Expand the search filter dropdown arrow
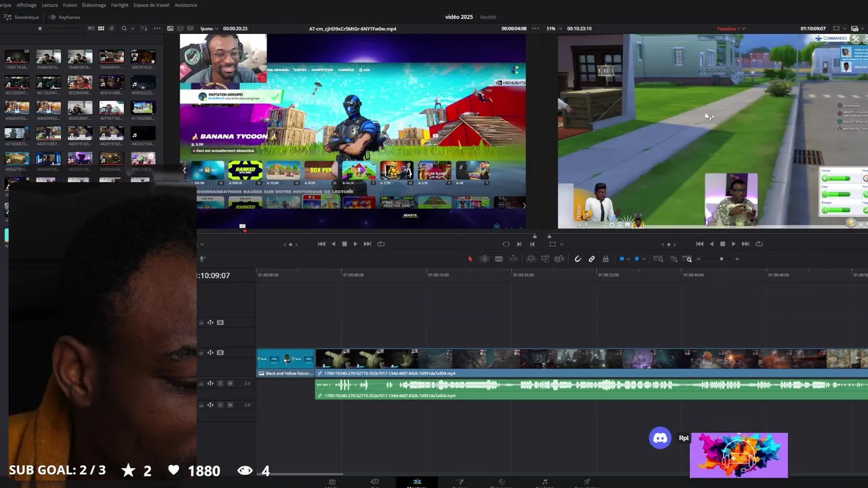This screenshot has width=868, height=488. pos(132,28)
